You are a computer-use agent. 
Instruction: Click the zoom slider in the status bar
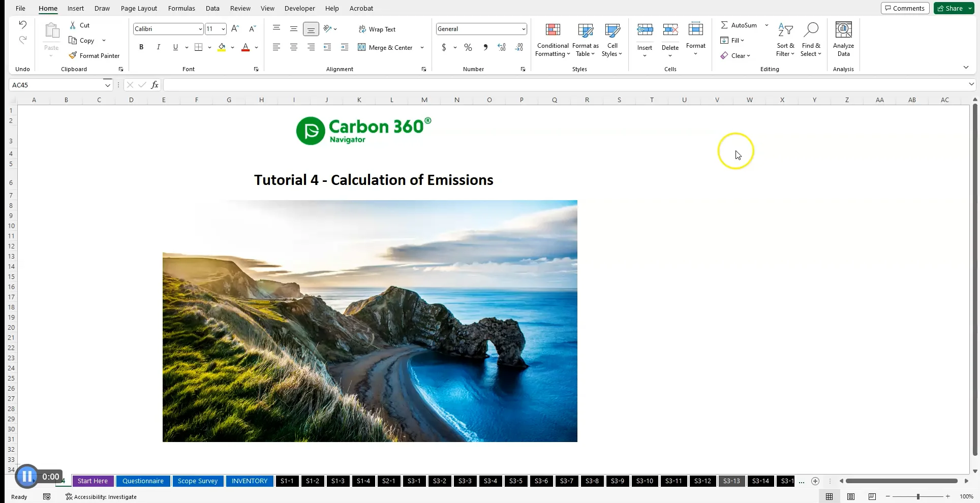coord(919,497)
